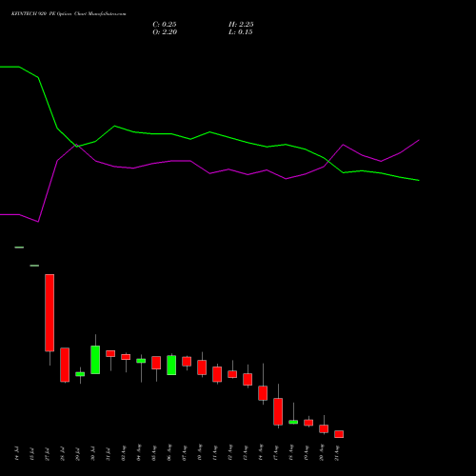Click the right end of the green indicator line
The image size is (476, 476).
click(x=419, y=180)
